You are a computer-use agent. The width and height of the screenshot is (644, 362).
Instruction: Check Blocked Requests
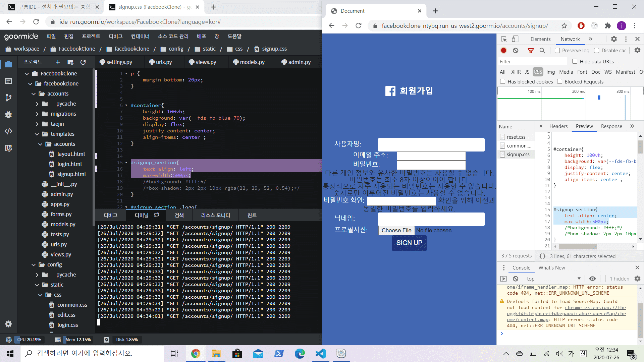[x=559, y=81]
